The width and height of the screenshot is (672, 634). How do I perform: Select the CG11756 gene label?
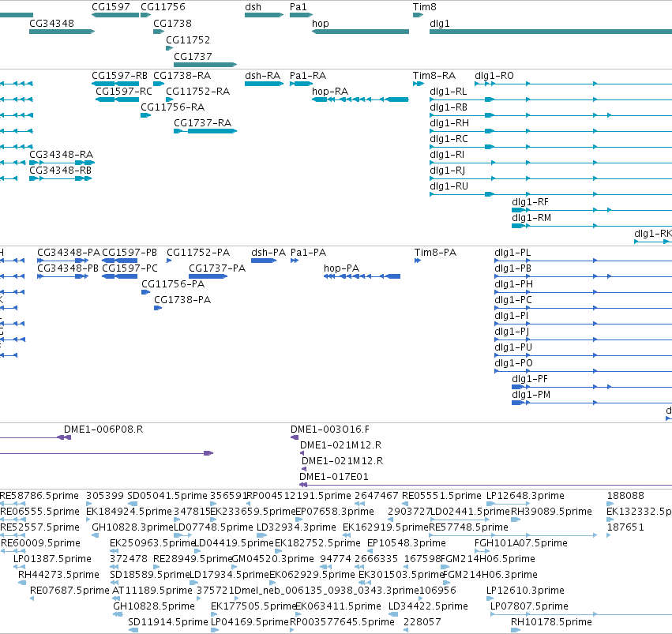[163, 7]
